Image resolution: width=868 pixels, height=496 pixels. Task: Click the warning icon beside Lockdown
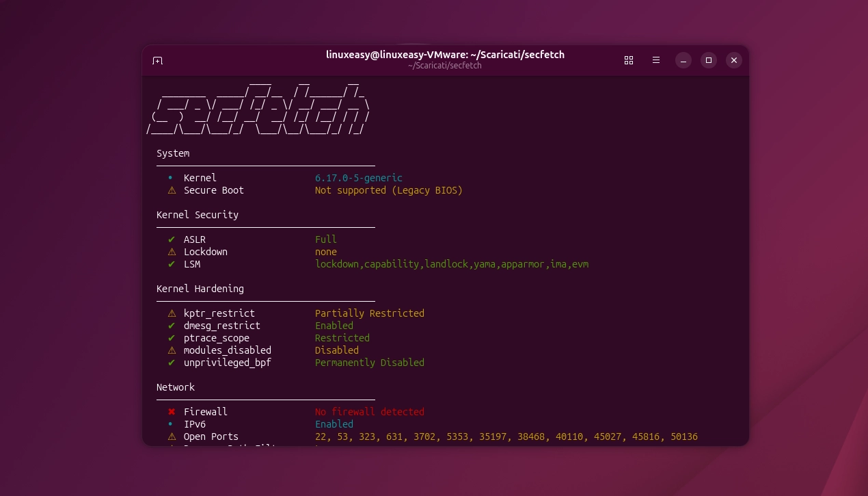(x=172, y=252)
